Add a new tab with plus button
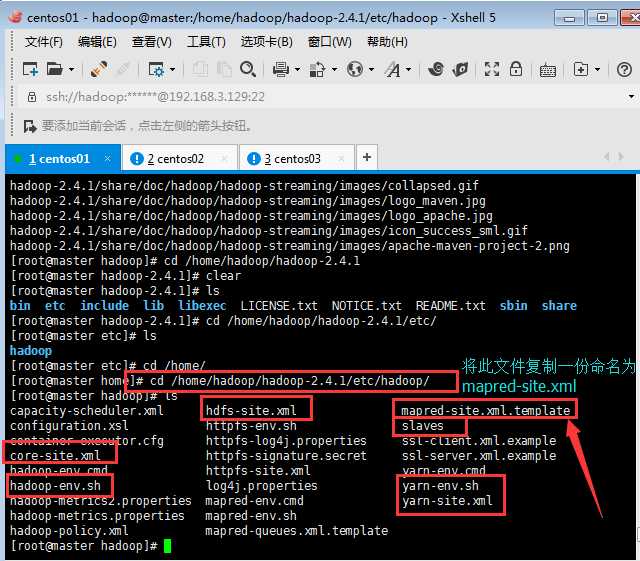The height and width of the screenshot is (561, 640). coord(367,157)
